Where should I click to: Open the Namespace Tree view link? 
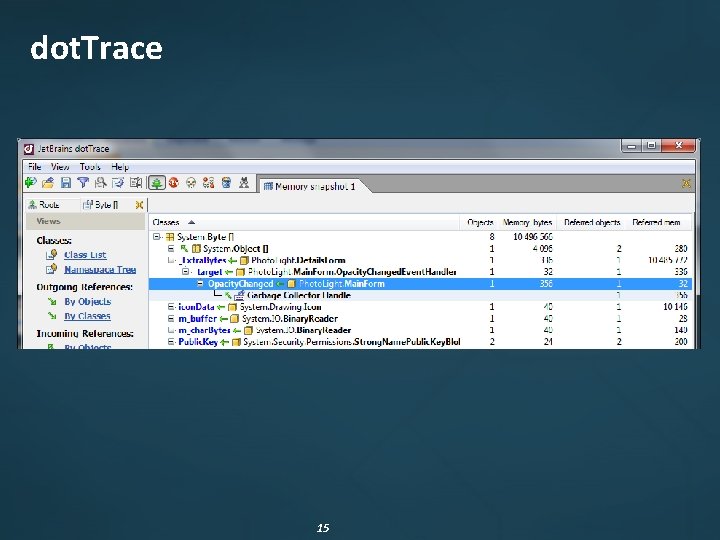[x=100, y=270]
